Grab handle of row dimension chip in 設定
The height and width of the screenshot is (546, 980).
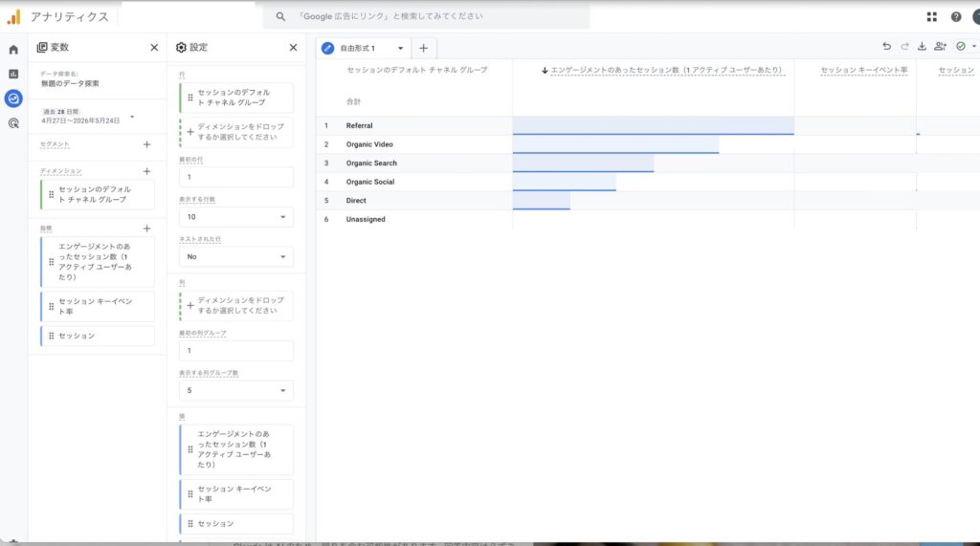[190, 98]
